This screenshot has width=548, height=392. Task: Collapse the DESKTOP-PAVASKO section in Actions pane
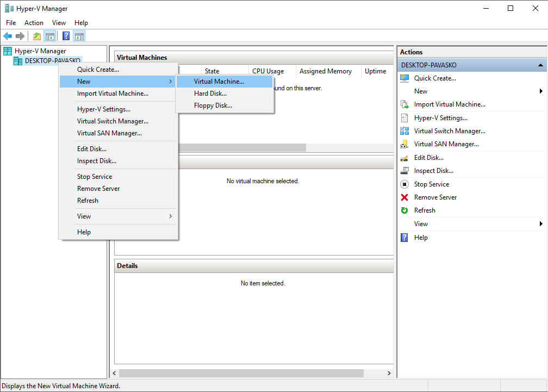[540, 65]
